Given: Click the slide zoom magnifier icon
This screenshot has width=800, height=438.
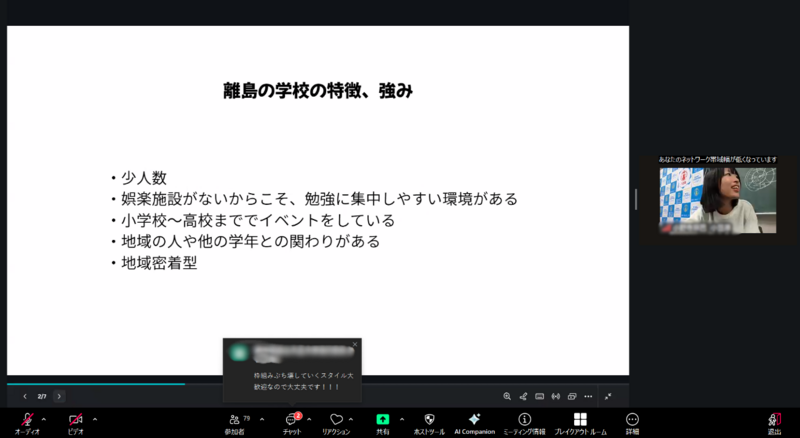Looking at the screenshot, I should pyautogui.click(x=507, y=396).
